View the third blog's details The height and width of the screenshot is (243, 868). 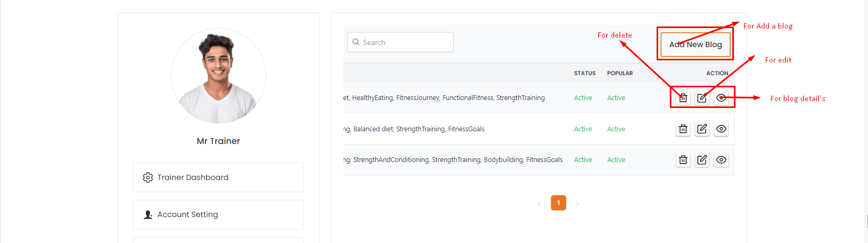point(721,160)
